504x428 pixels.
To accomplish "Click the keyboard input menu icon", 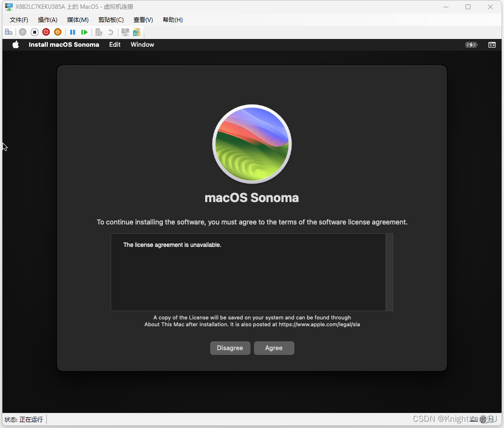I will [492, 45].
